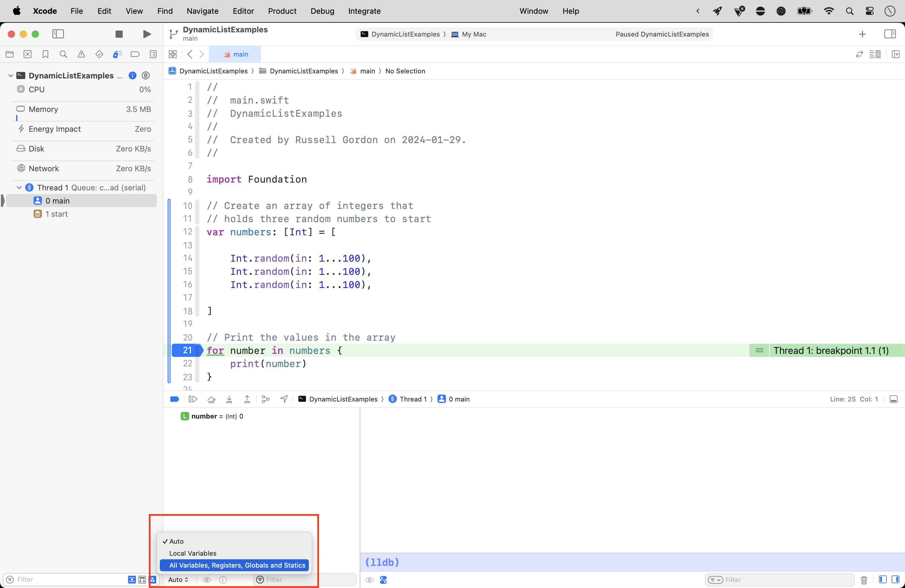This screenshot has width=905, height=588.
Task: Open the Debug menu
Action: tap(322, 11)
